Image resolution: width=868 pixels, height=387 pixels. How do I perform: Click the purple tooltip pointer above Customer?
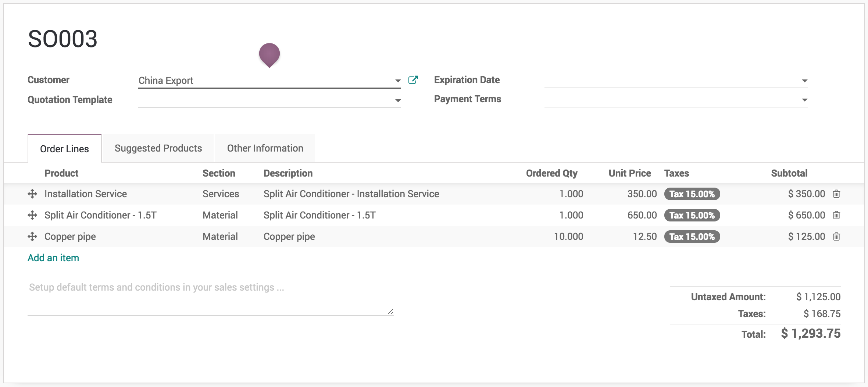pos(269,55)
